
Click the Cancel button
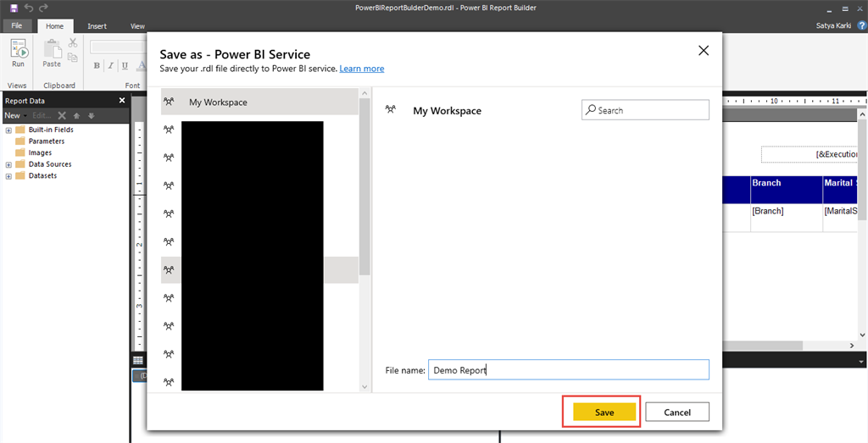pos(677,412)
